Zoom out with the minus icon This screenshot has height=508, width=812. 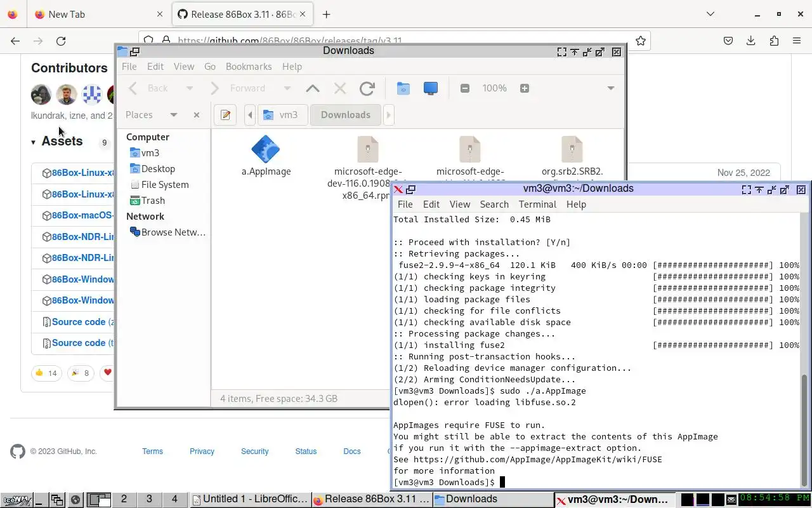(465, 88)
